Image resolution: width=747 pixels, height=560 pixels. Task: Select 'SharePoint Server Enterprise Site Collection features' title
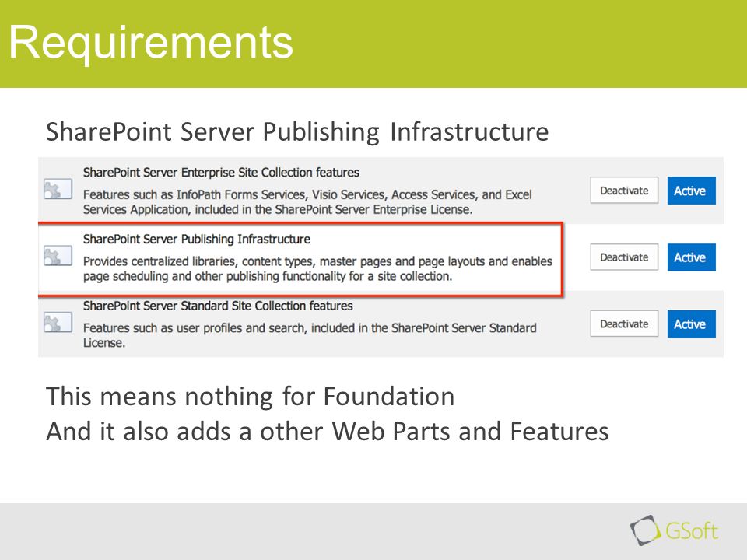[221, 173]
